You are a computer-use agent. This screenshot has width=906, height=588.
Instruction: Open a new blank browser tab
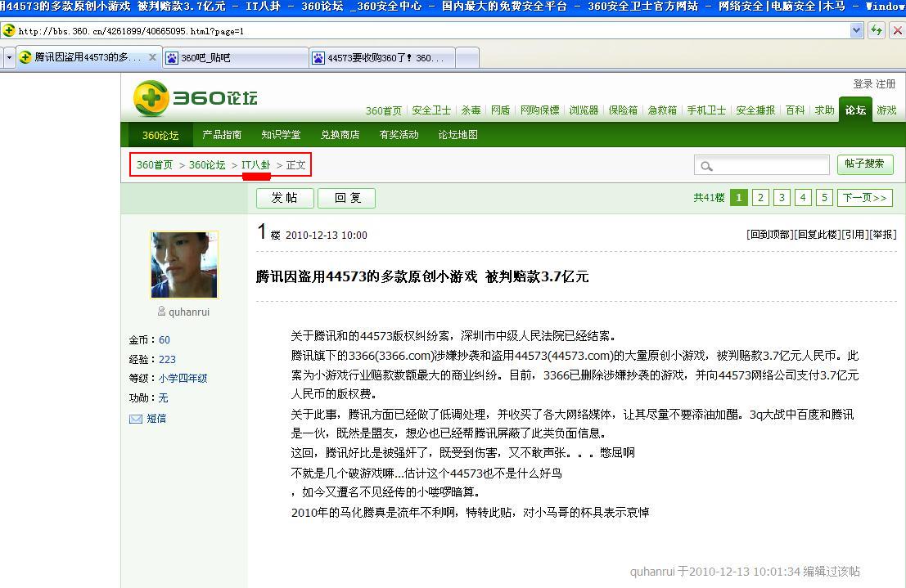467,58
